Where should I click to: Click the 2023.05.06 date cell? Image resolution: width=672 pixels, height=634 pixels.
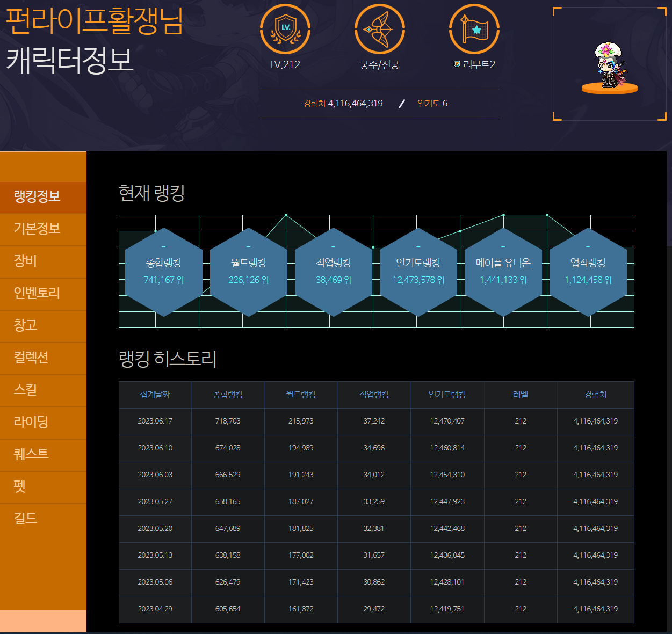click(x=155, y=582)
